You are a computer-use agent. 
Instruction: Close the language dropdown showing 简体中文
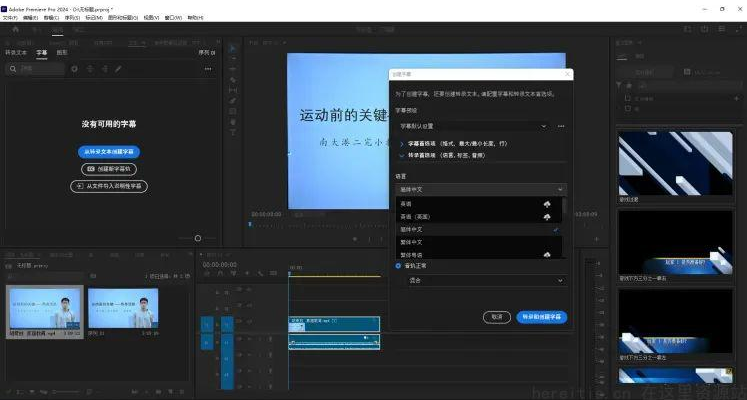pyautogui.click(x=481, y=190)
